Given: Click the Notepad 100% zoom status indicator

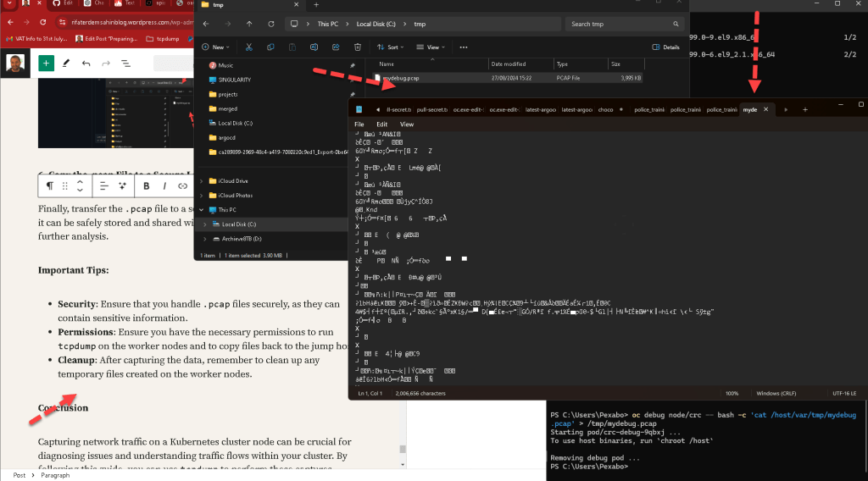Looking at the screenshot, I should click(x=732, y=394).
